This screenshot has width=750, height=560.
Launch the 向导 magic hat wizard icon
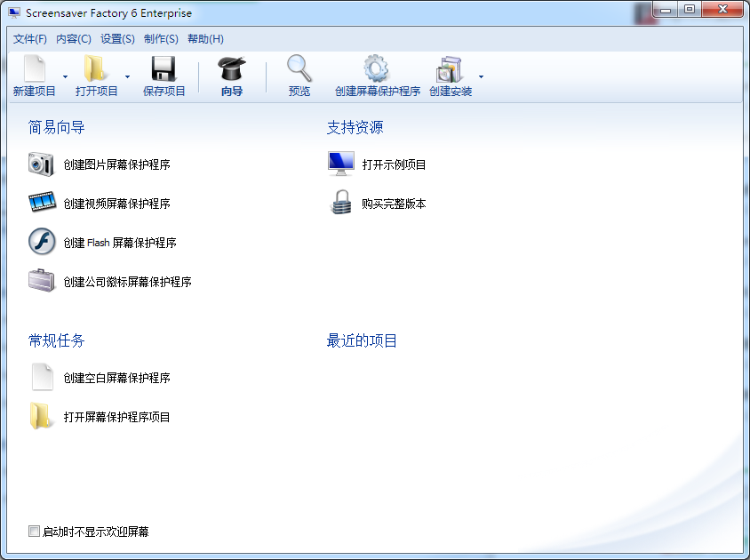[x=232, y=69]
